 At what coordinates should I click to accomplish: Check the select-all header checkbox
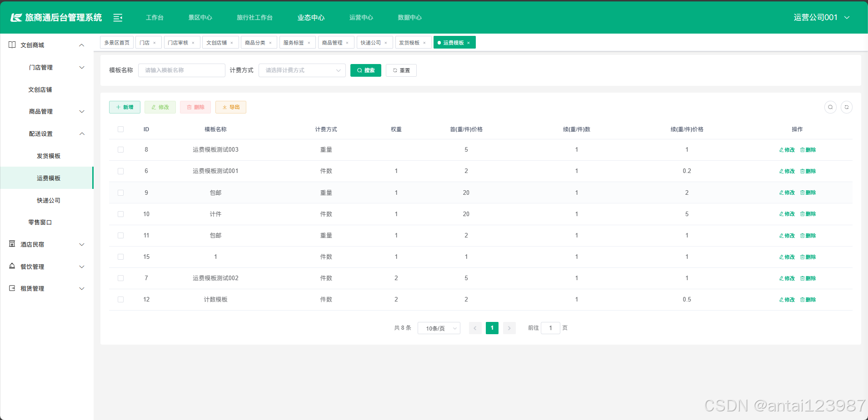coord(120,129)
